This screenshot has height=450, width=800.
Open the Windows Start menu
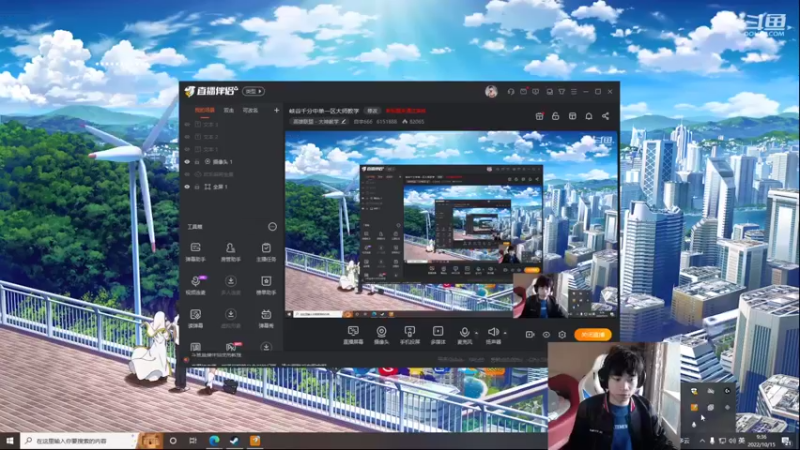[x=10, y=440]
